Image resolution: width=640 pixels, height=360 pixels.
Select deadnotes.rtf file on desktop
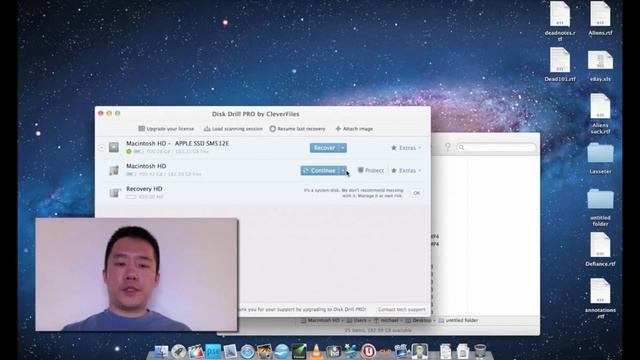coord(560,20)
